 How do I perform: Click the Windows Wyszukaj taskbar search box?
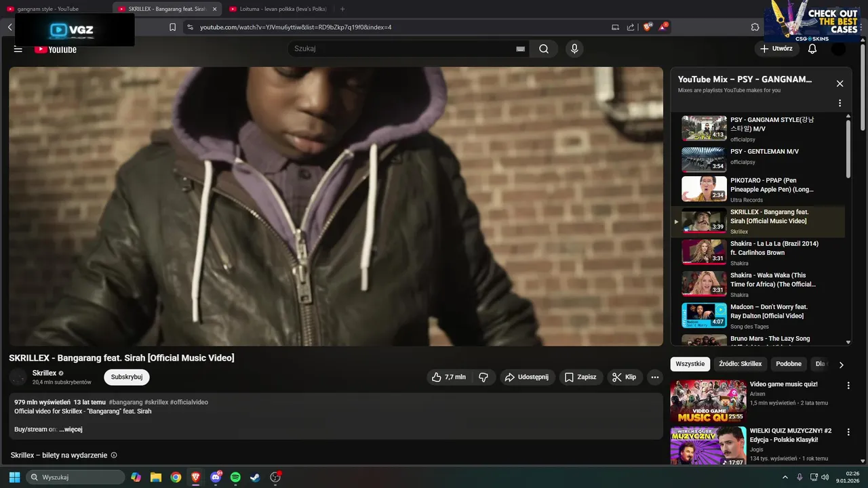[x=75, y=477]
